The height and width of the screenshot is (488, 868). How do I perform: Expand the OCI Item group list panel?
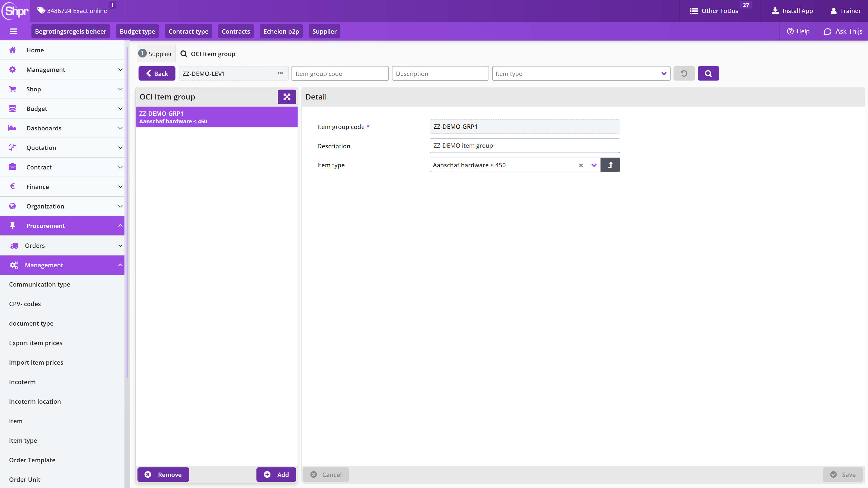287,97
